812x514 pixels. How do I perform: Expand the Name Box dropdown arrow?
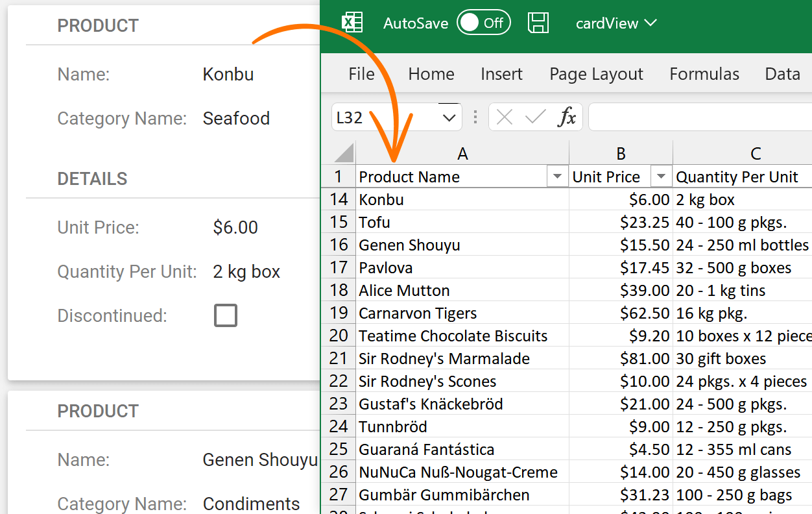[449, 117]
